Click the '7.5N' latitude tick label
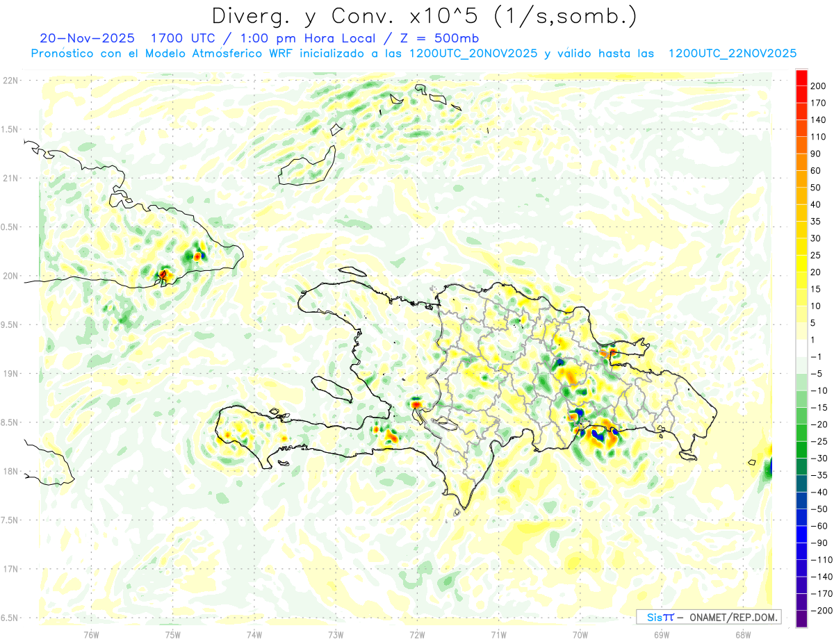Image resolution: width=834 pixels, height=644 pixels. (x=10, y=520)
